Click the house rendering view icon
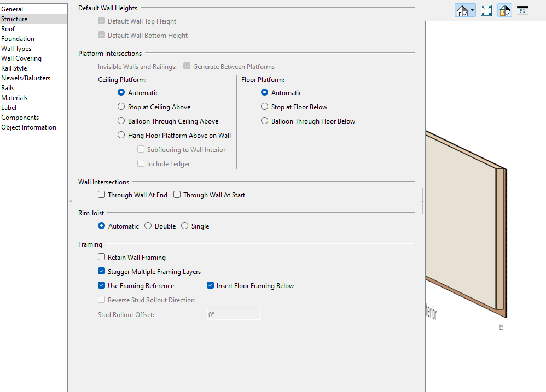The width and height of the screenshot is (546, 392). pyautogui.click(x=462, y=10)
